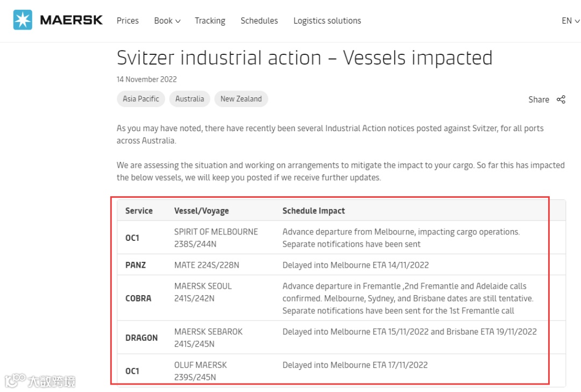Open the Schedules page

click(x=259, y=21)
